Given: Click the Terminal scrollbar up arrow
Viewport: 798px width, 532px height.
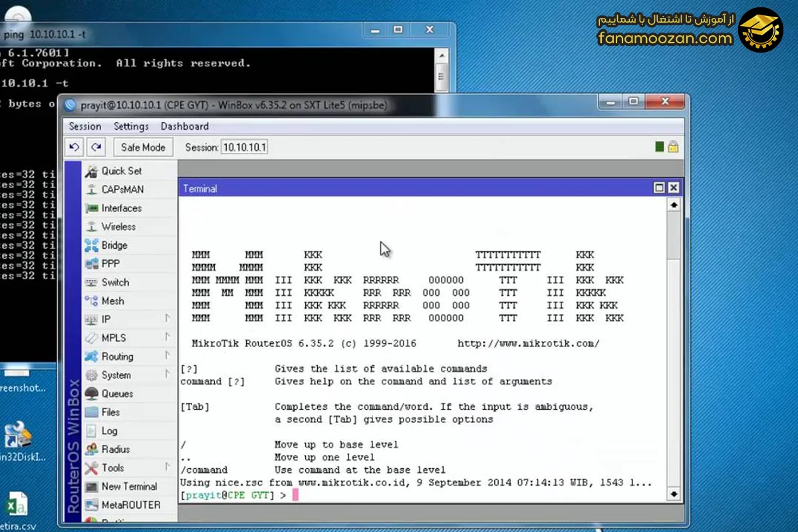Looking at the screenshot, I should [674, 205].
